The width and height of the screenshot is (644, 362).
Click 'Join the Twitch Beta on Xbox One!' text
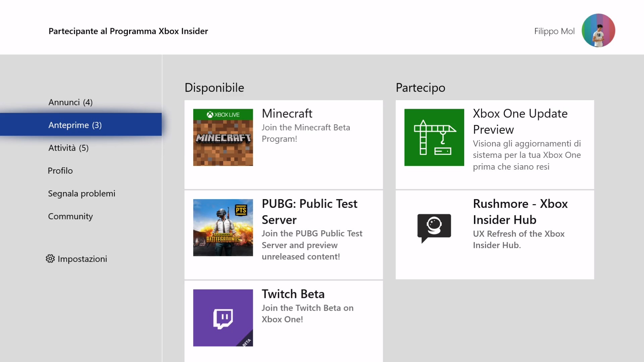(x=308, y=313)
